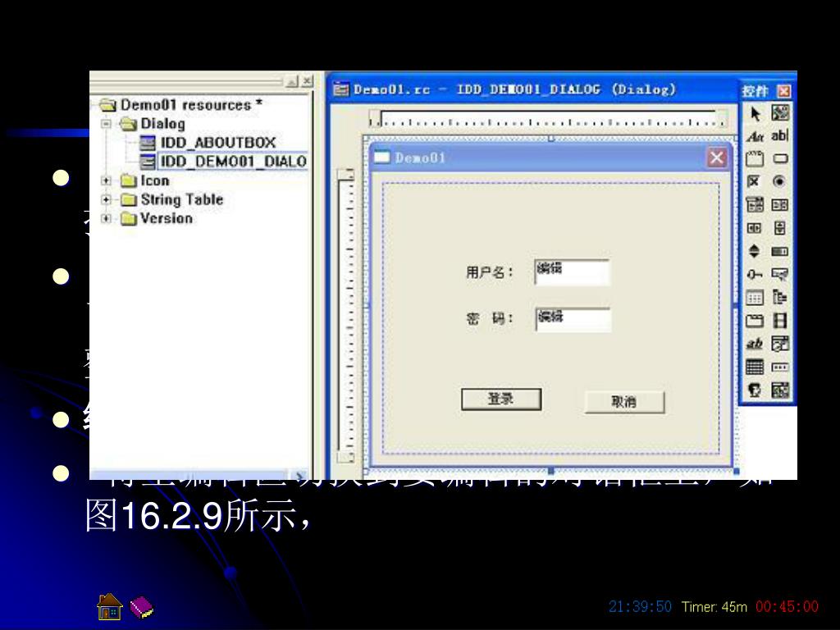Select the String Table folder label

click(x=181, y=199)
